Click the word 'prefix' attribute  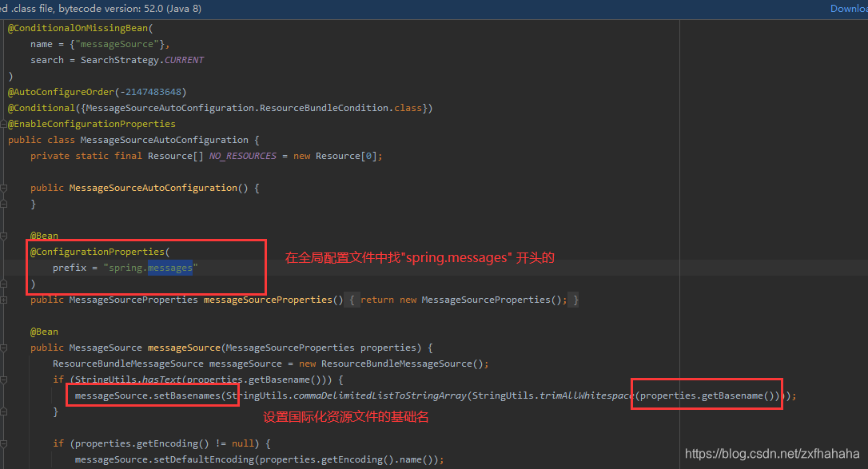pyautogui.click(x=70, y=268)
